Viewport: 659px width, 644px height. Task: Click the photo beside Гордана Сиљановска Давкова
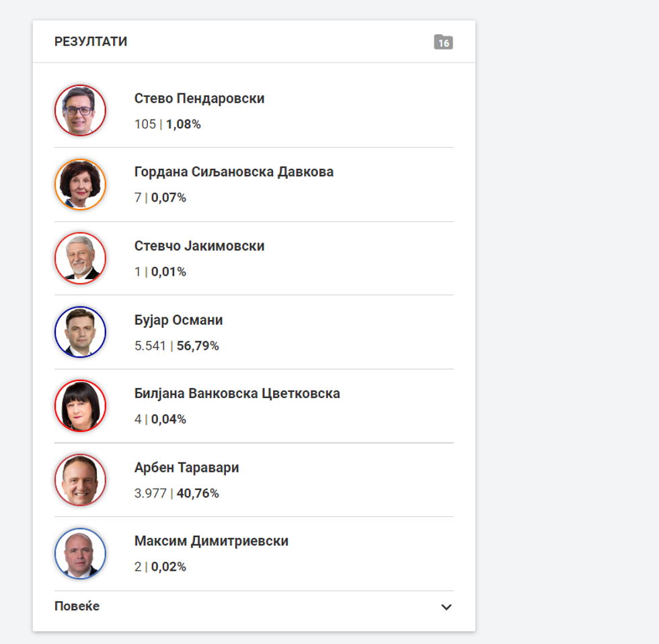80,184
